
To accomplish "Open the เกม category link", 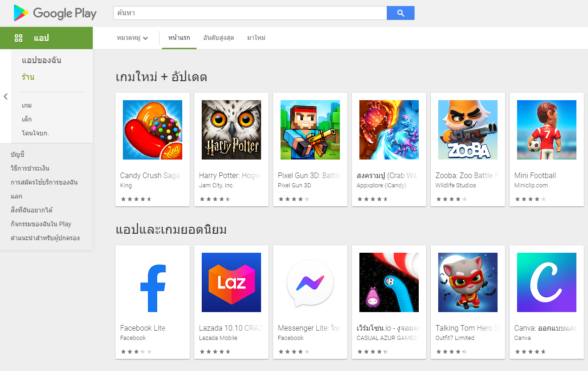I will tap(27, 106).
